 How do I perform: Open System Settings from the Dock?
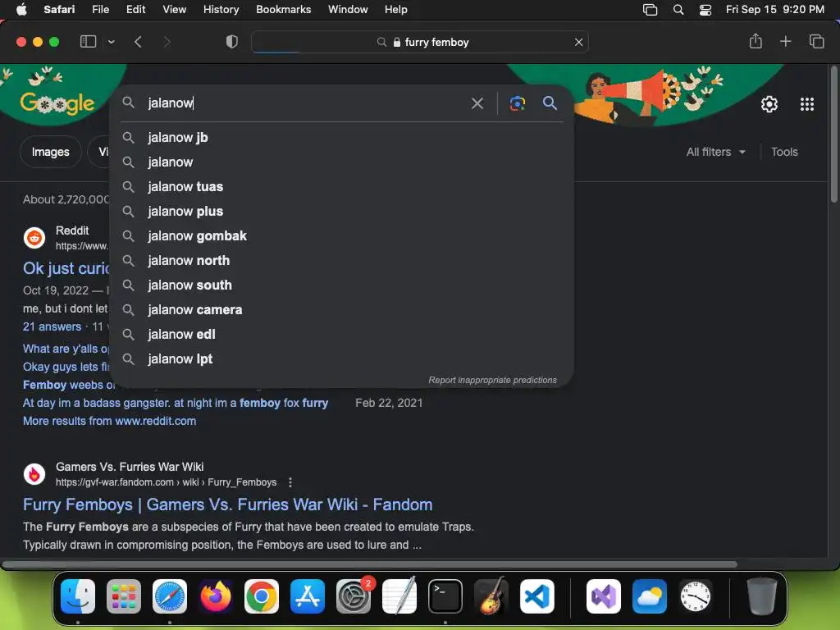[354, 596]
